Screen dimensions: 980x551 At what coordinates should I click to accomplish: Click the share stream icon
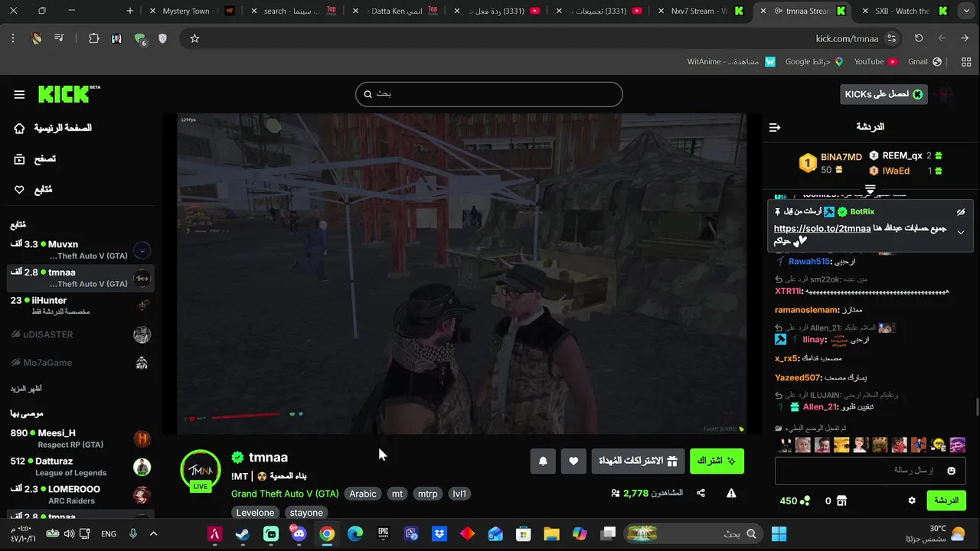click(x=701, y=494)
